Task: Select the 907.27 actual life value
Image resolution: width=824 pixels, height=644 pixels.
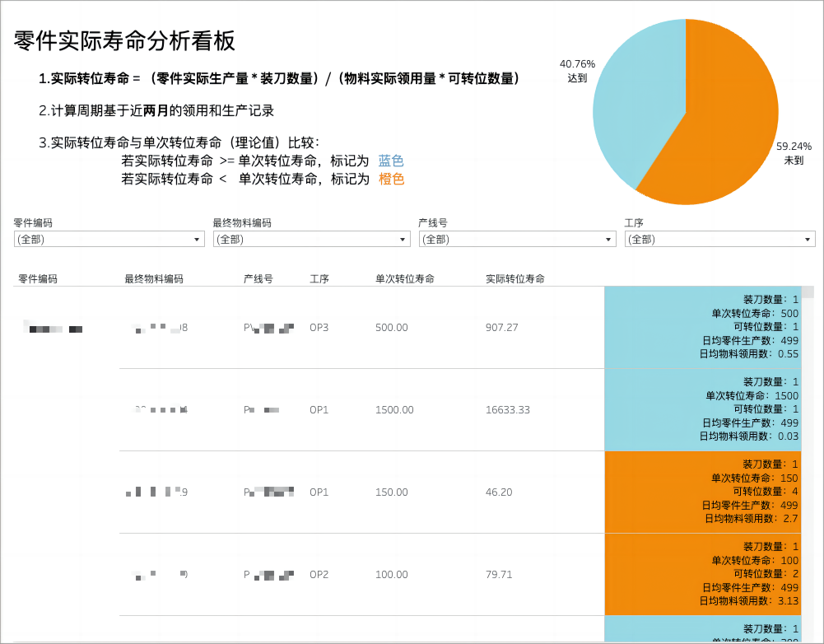Action: (x=502, y=328)
